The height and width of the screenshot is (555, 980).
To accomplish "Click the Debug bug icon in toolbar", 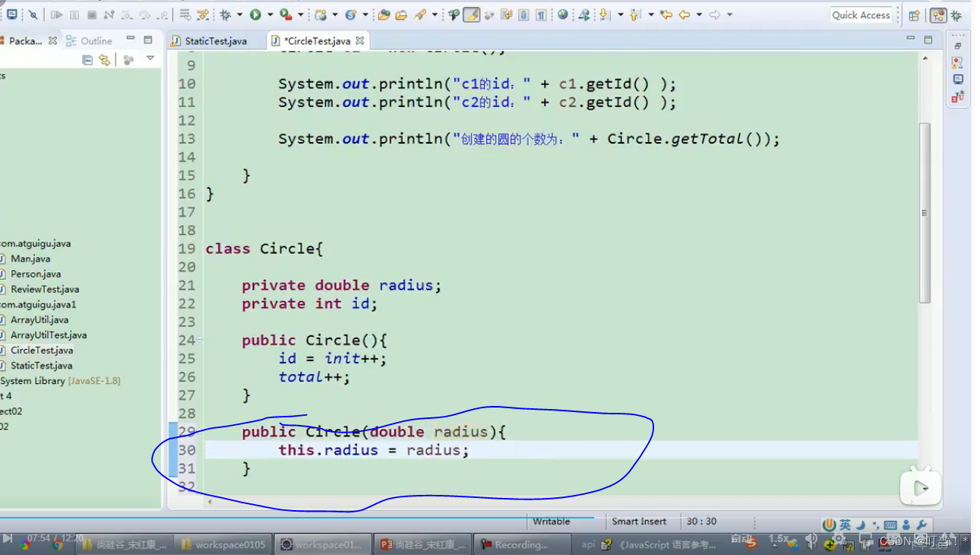I will pyautogui.click(x=226, y=14).
